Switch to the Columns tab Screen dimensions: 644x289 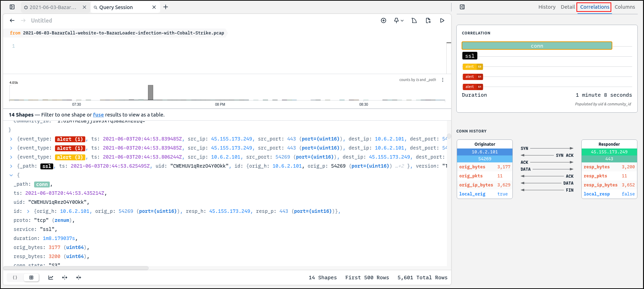pyautogui.click(x=625, y=7)
